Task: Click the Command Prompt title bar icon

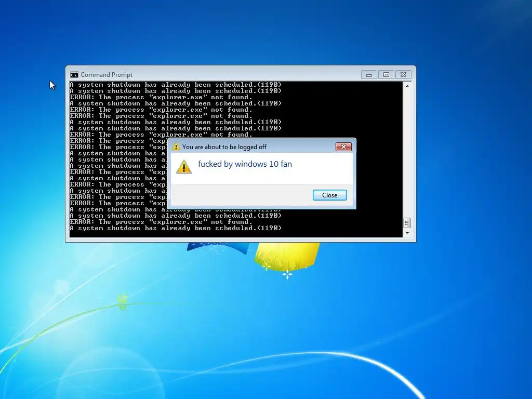Action: (74, 75)
